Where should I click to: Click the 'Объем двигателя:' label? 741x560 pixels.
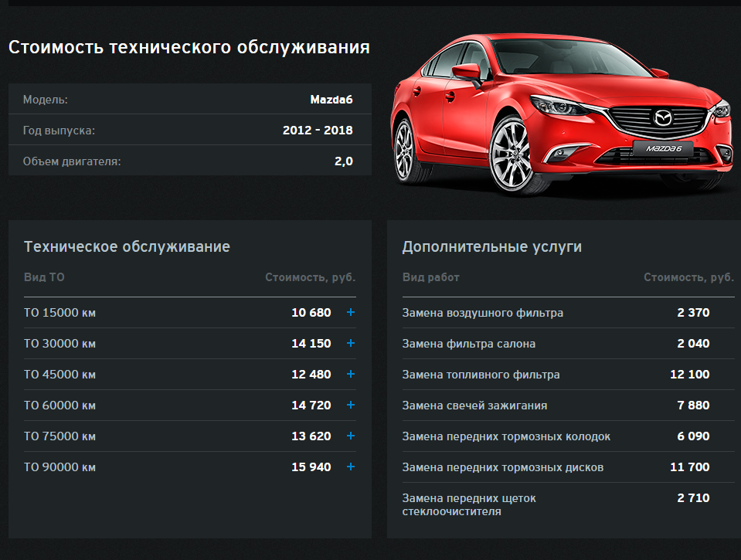point(72,161)
